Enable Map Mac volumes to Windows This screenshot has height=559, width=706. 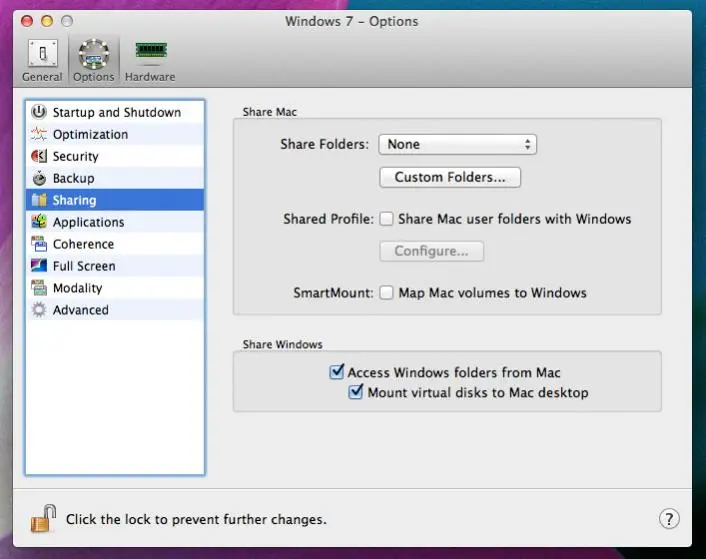(x=386, y=293)
